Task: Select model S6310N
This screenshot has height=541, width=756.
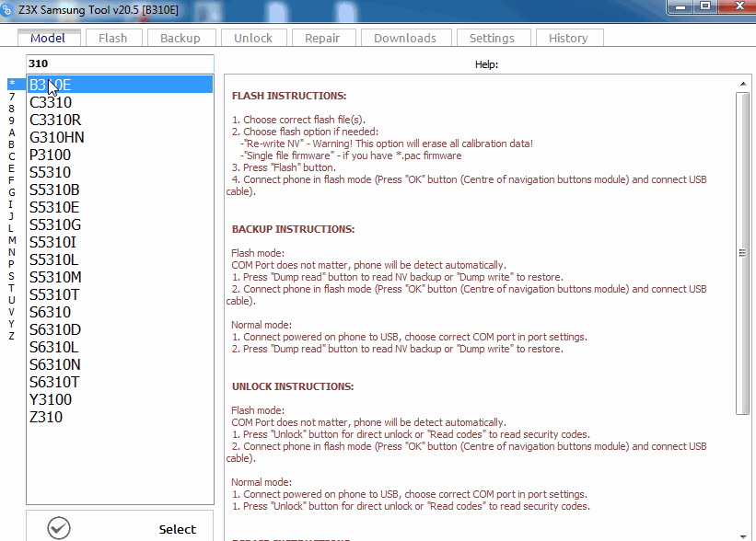Action: click(120, 364)
